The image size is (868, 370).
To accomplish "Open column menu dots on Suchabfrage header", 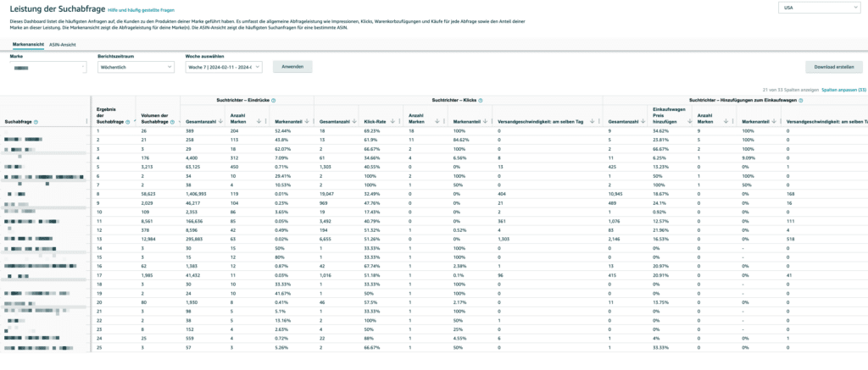I will coord(86,121).
